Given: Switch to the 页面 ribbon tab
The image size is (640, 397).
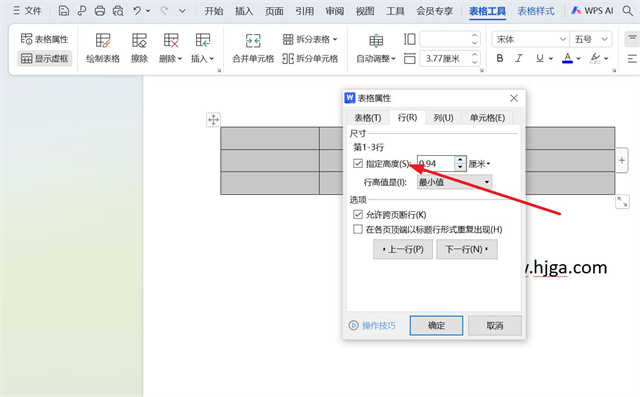Looking at the screenshot, I should [274, 11].
